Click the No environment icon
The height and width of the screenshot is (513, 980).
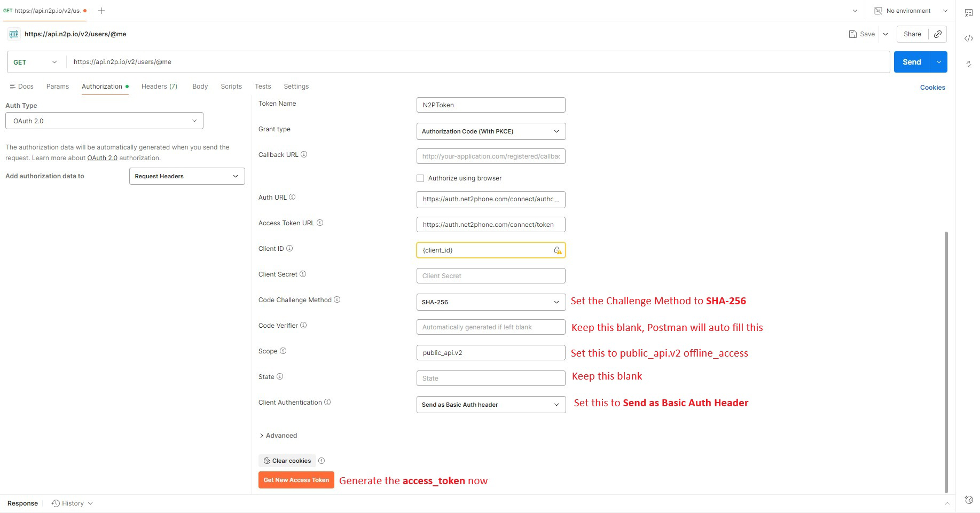[x=878, y=11]
